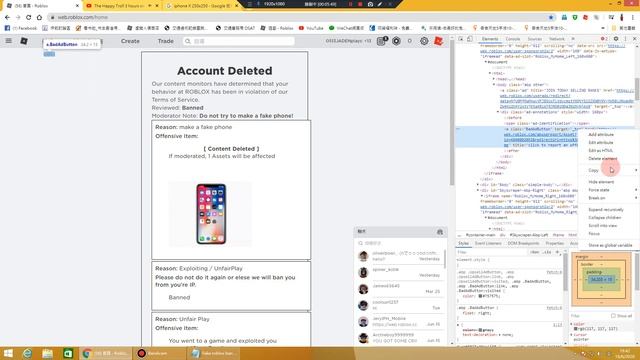Click the gray color swatch in the struck-through rule
Viewport: 640px width, 360px height.
pyautogui.click(x=480, y=329)
